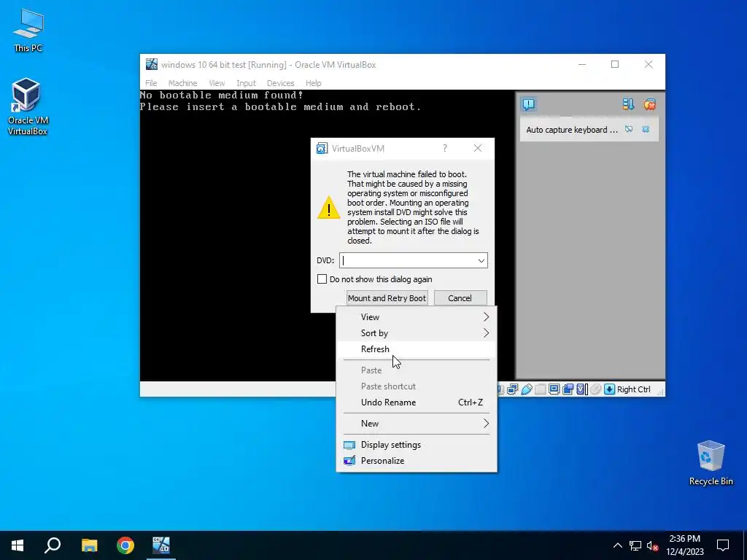This screenshot has height=560, width=747.
Task: Open the Windows notification center icon
Action: (x=723, y=545)
